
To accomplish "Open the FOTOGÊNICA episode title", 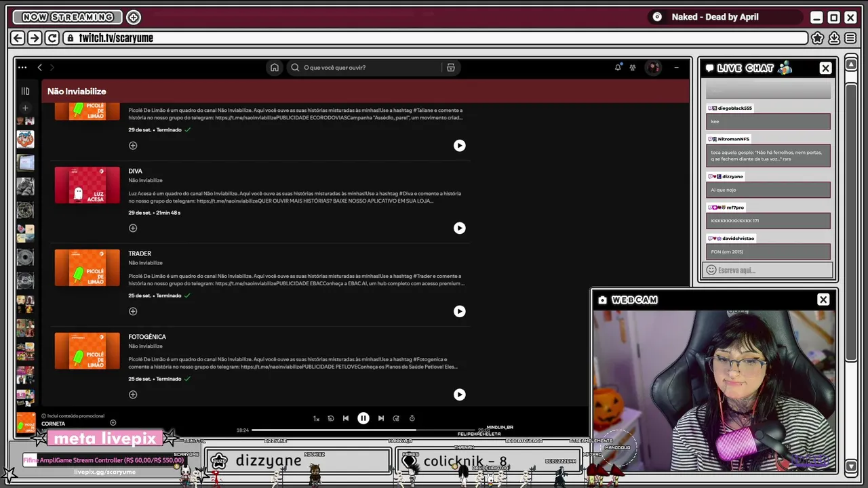I will click(x=147, y=336).
